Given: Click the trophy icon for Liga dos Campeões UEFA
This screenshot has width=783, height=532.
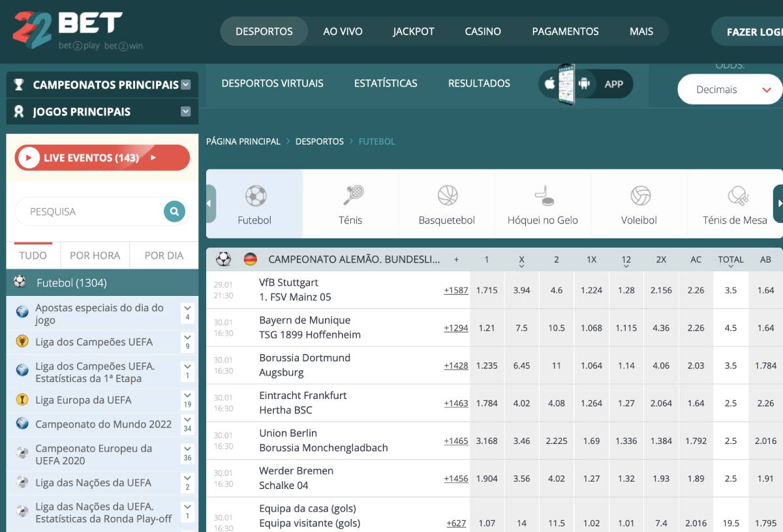Looking at the screenshot, I should [x=22, y=342].
